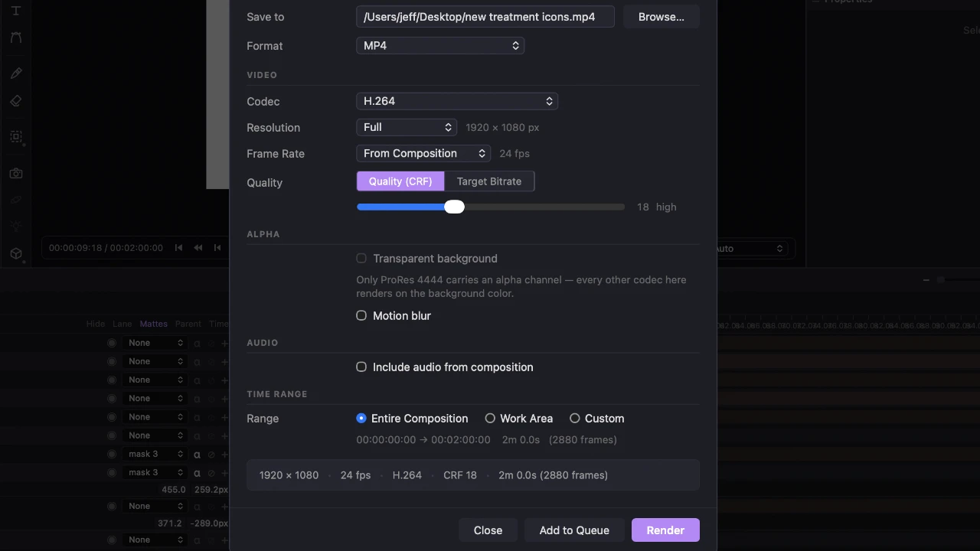980x551 pixels.
Task: Click the Parent column header in timeline
Action: [x=188, y=324]
